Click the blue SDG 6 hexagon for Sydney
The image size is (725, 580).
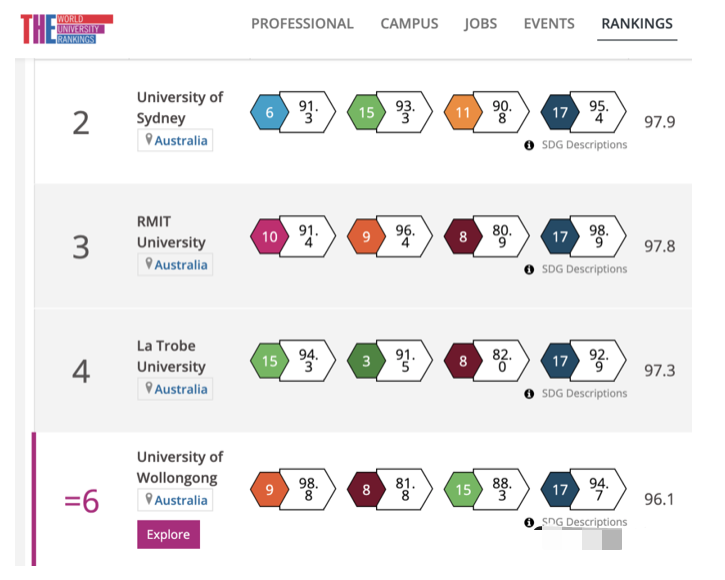coord(269,113)
